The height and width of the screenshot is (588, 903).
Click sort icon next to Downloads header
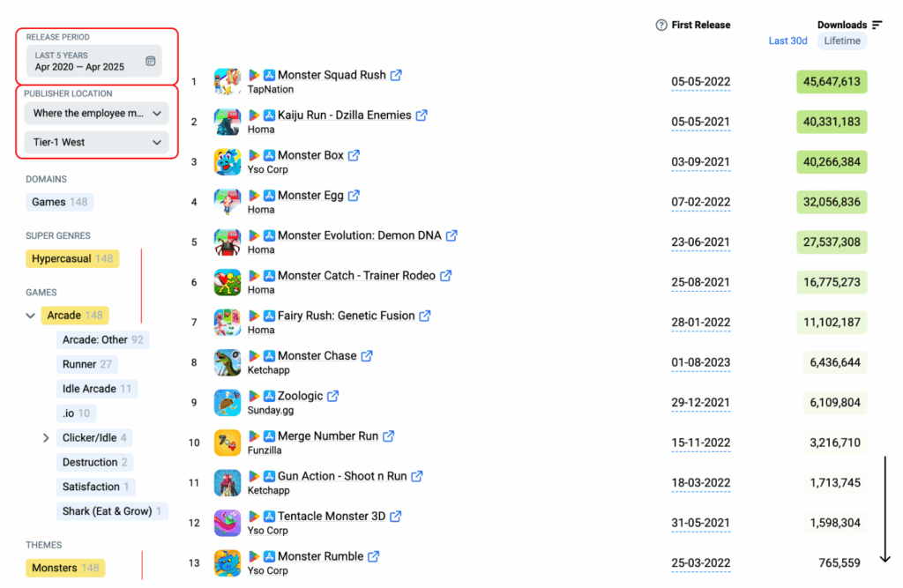(x=877, y=25)
